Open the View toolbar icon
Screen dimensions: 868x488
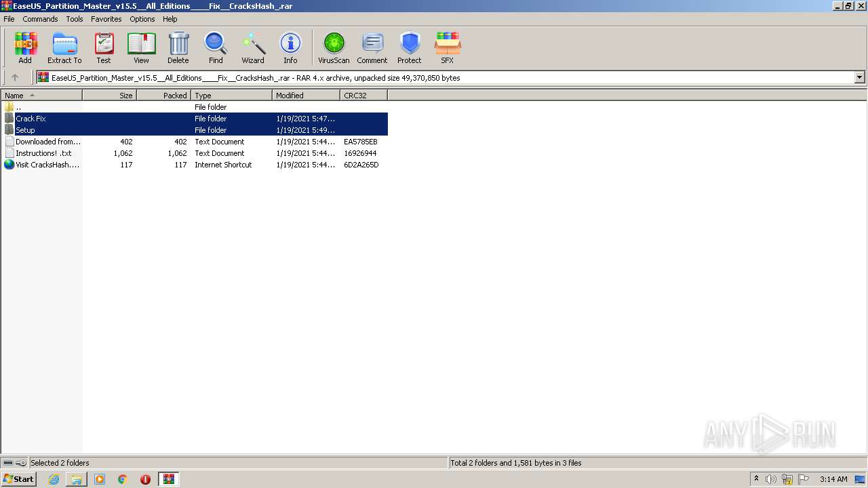pyautogui.click(x=141, y=47)
